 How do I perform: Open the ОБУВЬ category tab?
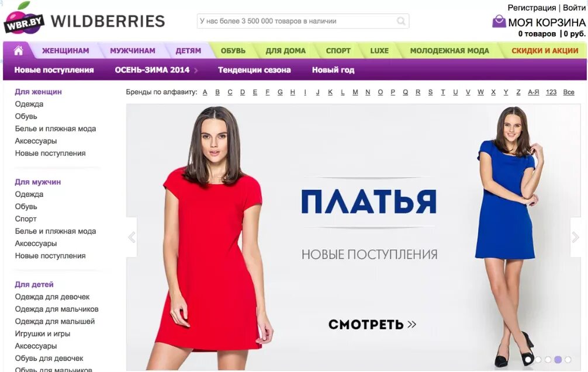[x=233, y=51]
